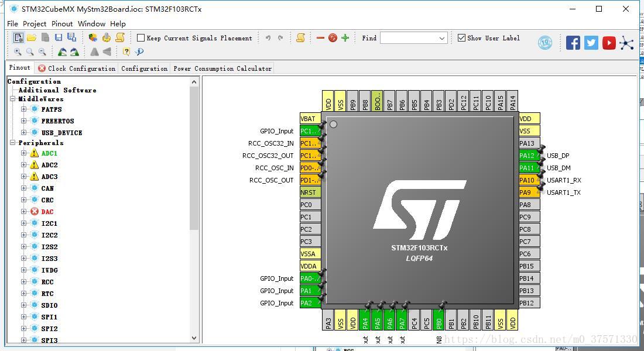Open the Facebook link icon
This screenshot has height=351, width=644.
coord(573,43)
